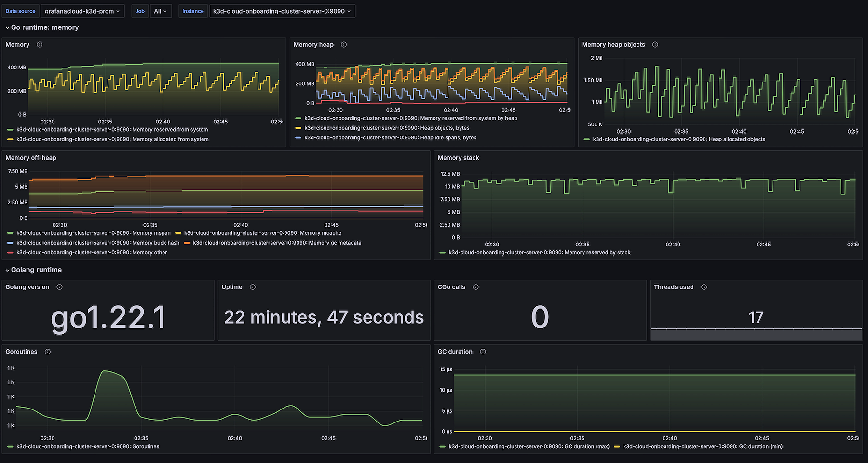
Task: Click the Memory stack panel title
Action: click(x=458, y=157)
